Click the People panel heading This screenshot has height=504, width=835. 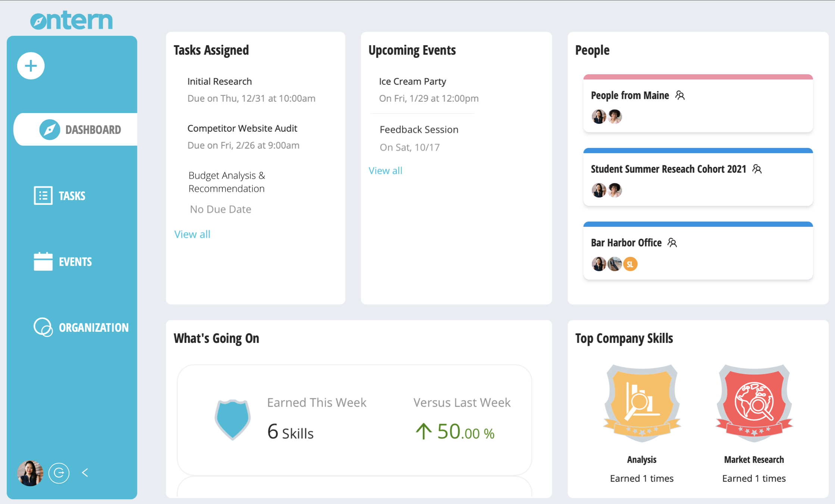(592, 50)
